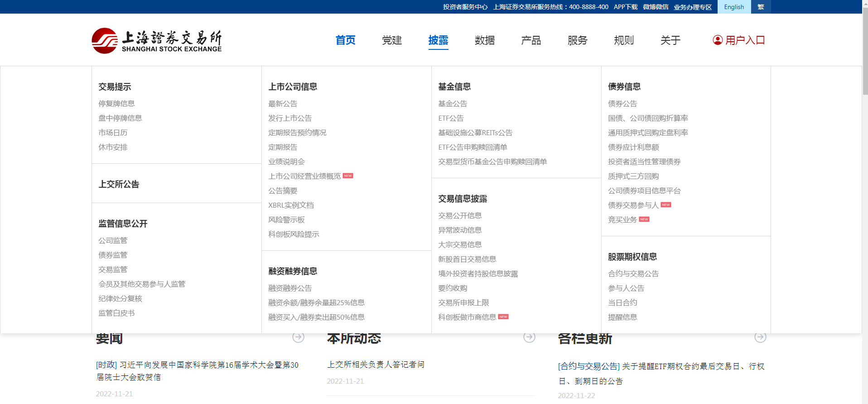This screenshot has width=868, height=404.
Task: Open 最新公告 under 上市公司信息
Action: (283, 103)
